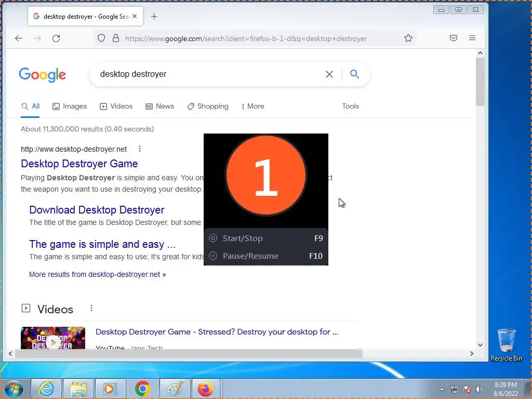Open the search Tools button
The height and width of the screenshot is (399, 532).
(x=351, y=106)
